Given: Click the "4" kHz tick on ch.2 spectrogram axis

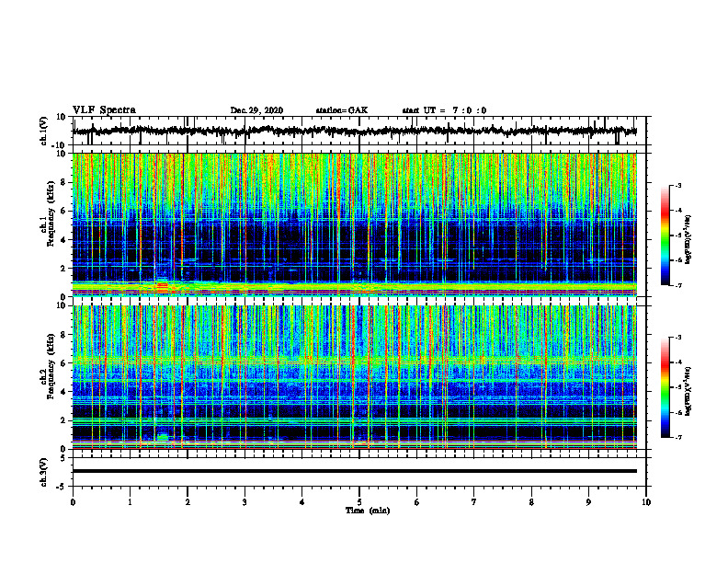Looking at the screenshot, I should (x=64, y=392).
